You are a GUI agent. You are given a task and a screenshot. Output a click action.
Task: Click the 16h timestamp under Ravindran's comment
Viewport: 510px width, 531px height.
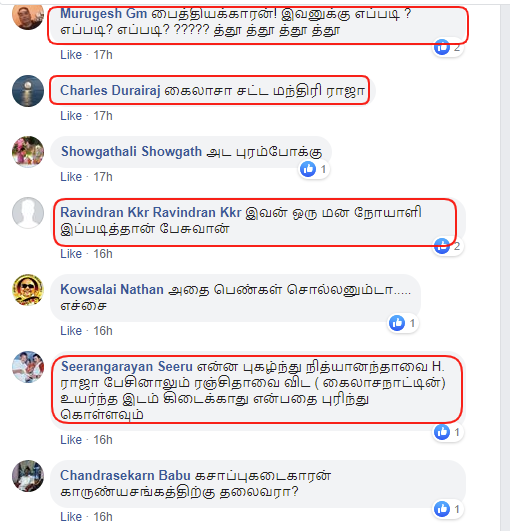point(103,254)
